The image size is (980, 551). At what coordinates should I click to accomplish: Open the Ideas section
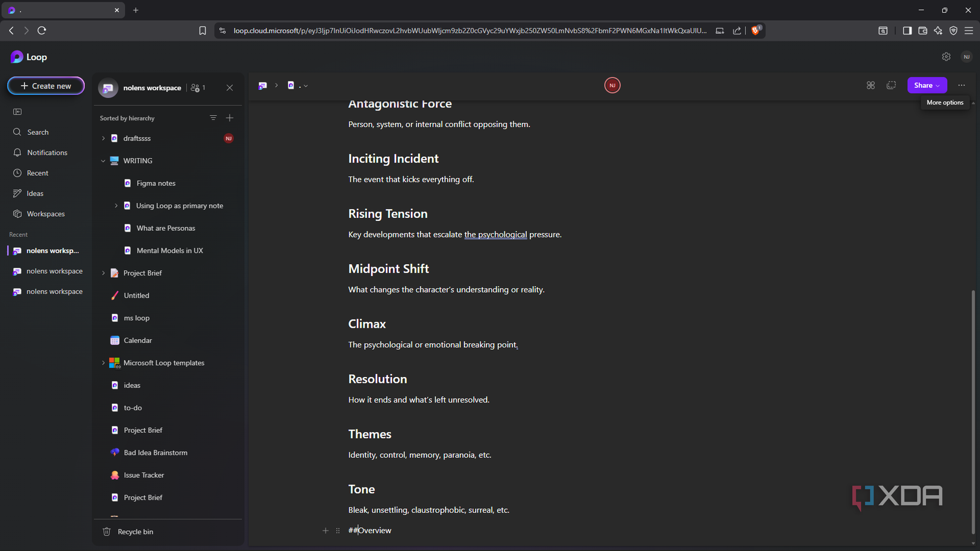pos(35,194)
